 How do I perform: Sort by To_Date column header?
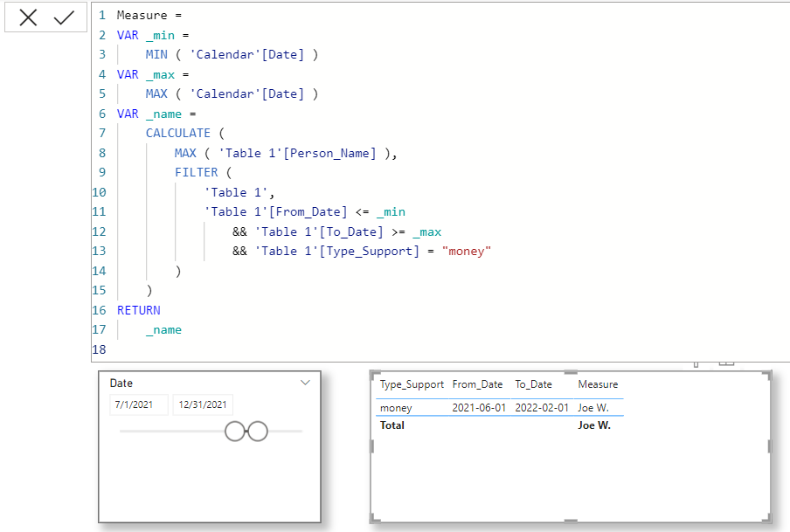pyautogui.click(x=533, y=384)
